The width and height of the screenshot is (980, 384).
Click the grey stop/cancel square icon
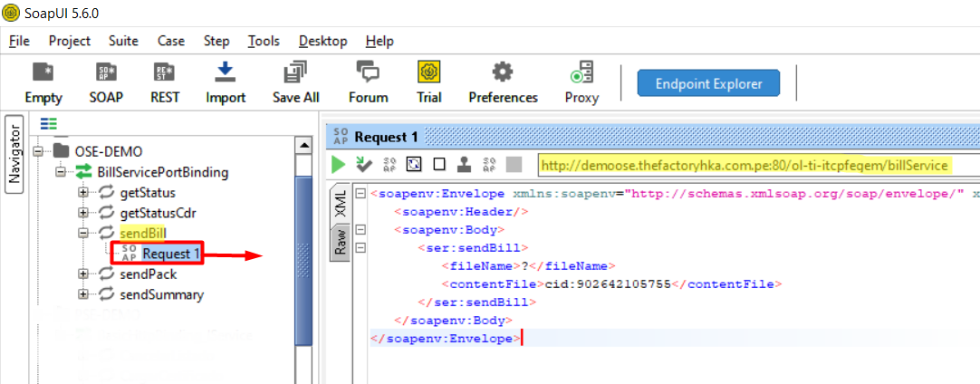click(514, 165)
